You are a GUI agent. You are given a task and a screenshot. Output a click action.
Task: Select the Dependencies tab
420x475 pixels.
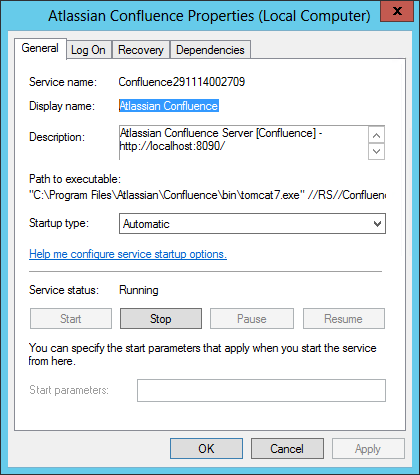click(210, 50)
